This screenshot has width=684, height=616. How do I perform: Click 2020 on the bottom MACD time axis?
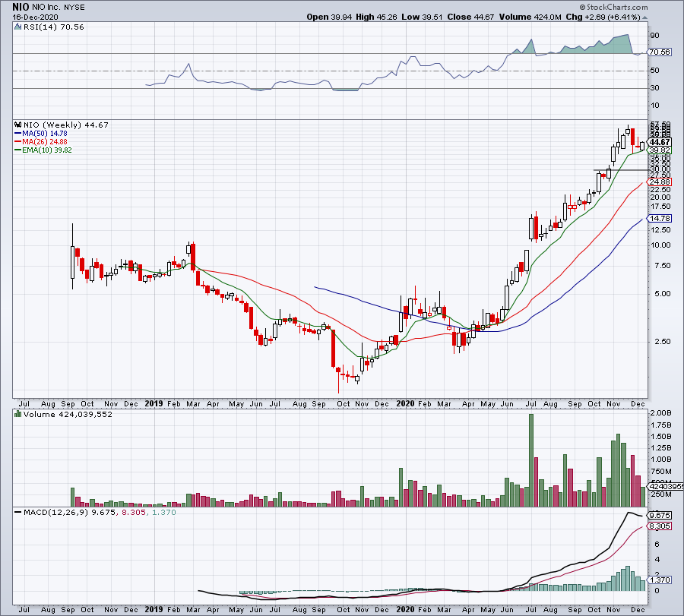click(405, 609)
